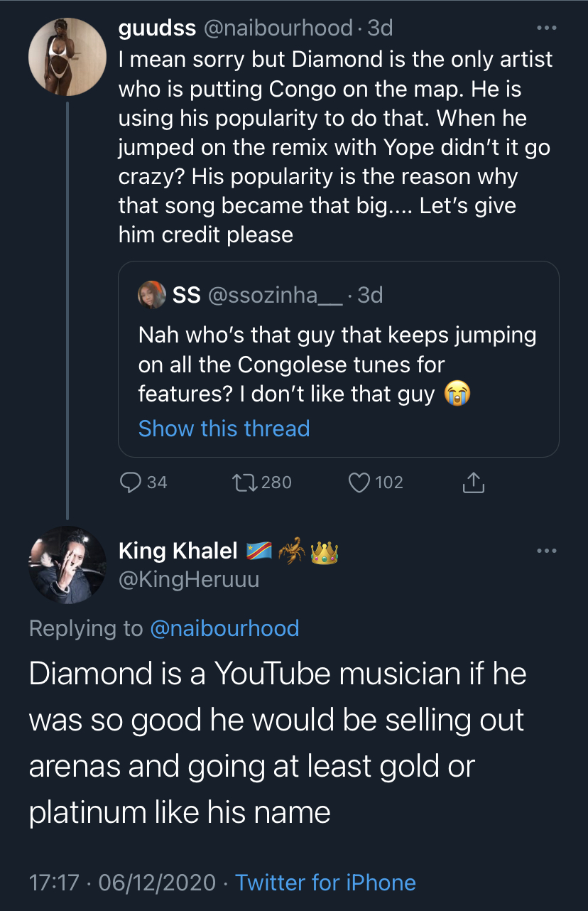The width and height of the screenshot is (588, 911).
Task: Click Show this thread link
Action: (x=224, y=428)
